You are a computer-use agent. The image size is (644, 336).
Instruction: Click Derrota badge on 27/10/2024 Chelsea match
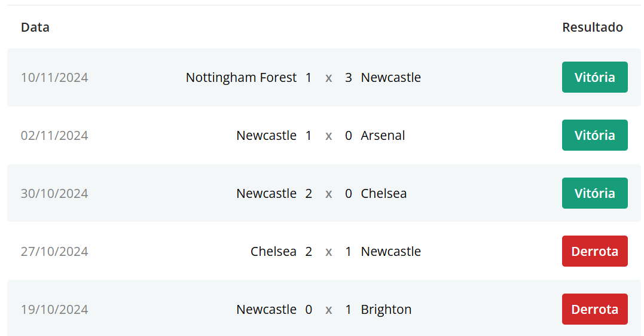point(594,251)
